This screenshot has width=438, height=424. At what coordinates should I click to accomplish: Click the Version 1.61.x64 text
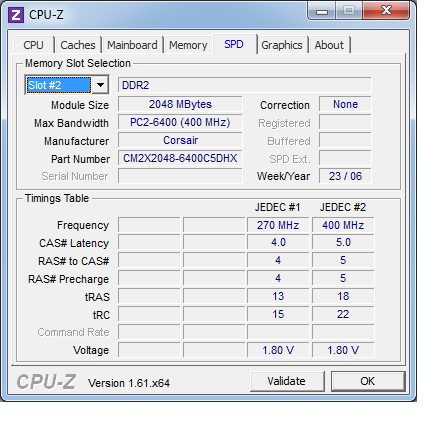[129, 383]
